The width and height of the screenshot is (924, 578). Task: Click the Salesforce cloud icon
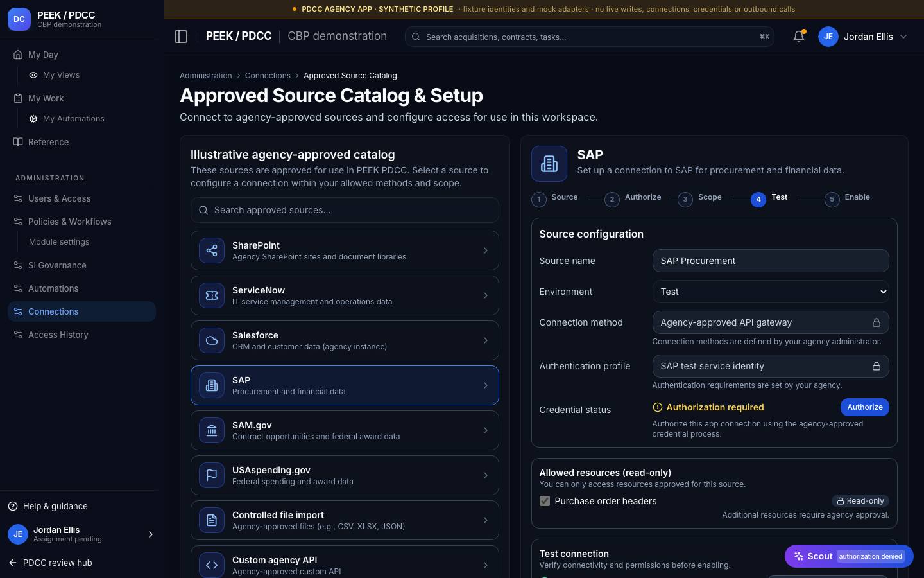pyautogui.click(x=212, y=340)
